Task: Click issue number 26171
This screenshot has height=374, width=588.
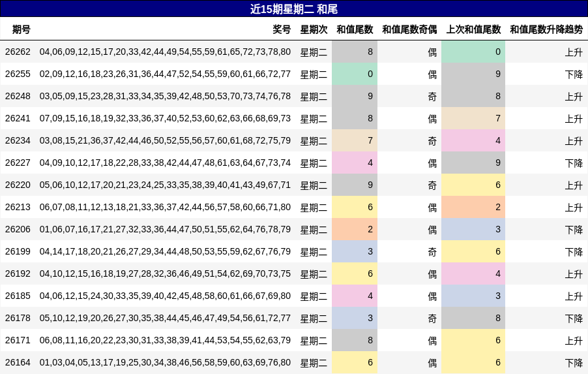Action: [18, 340]
